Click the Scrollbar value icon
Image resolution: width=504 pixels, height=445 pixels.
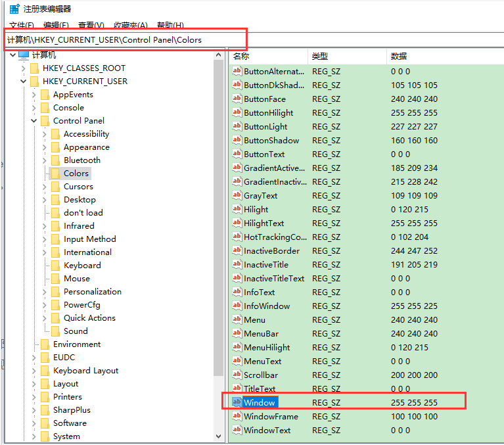coord(237,375)
